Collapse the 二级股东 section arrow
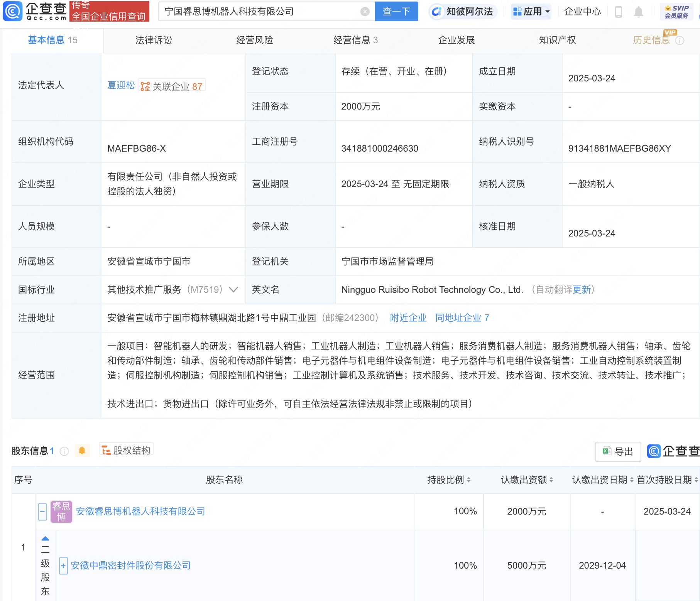 click(x=45, y=539)
